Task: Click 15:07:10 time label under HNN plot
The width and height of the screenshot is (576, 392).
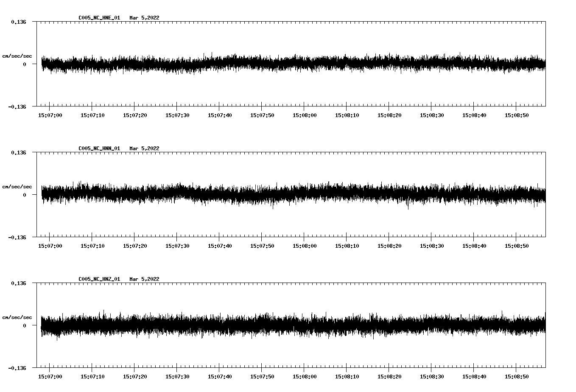Action: (92, 246)
